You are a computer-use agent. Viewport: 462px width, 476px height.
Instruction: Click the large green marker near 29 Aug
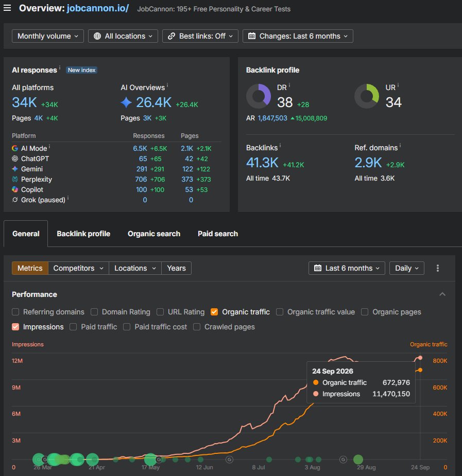click(x=358, y=460)
